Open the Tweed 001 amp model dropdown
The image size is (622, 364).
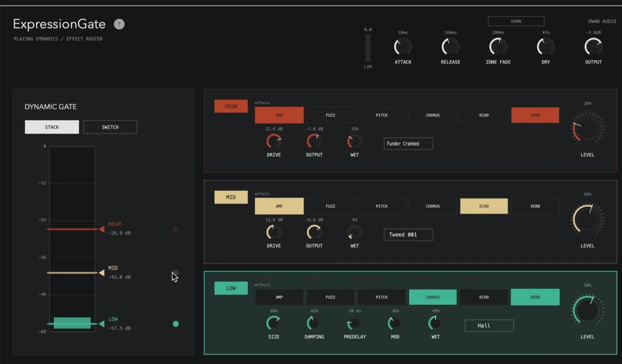408,234
